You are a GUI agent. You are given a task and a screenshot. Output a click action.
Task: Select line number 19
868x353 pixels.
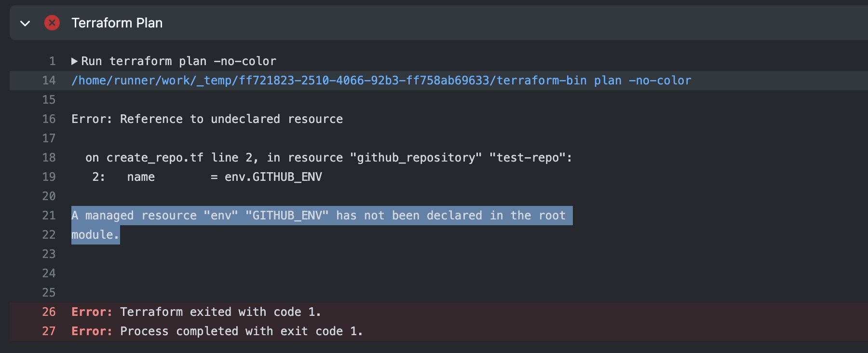pos(49,177)
